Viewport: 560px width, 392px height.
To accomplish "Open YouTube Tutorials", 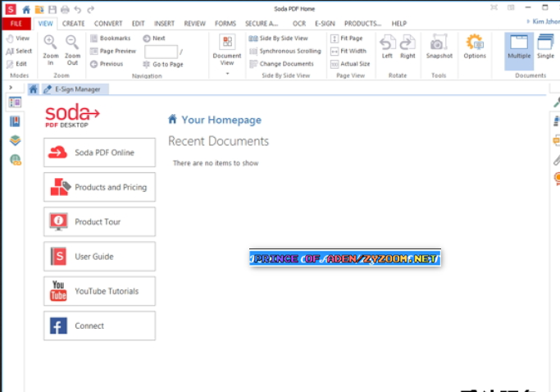I will (100, 291).
